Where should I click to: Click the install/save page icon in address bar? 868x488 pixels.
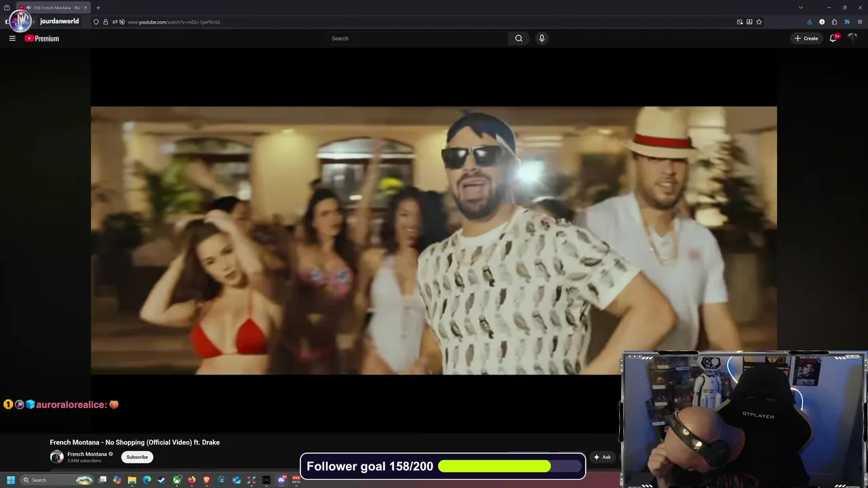[x=749, y=22]
